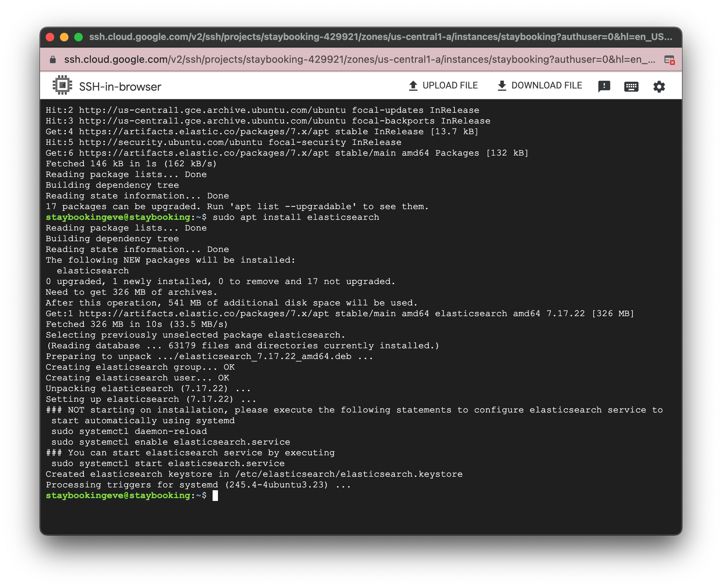The height and width of the screenshot is (588, 722).
Task: Open the send feedback speech-bubble icon
Action: [x=604, y=86]
